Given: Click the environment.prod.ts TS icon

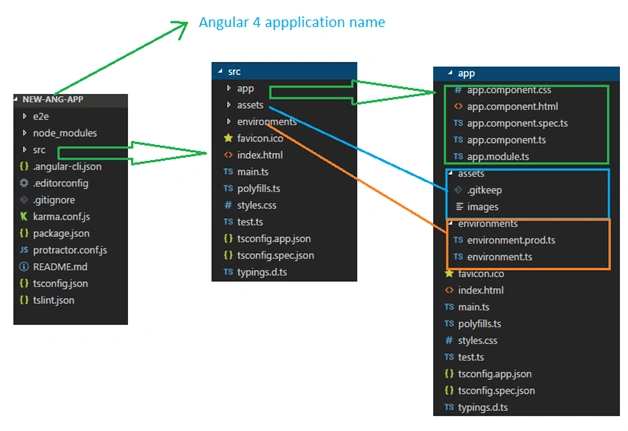Looking at the screenshot, I should [458, 240].
